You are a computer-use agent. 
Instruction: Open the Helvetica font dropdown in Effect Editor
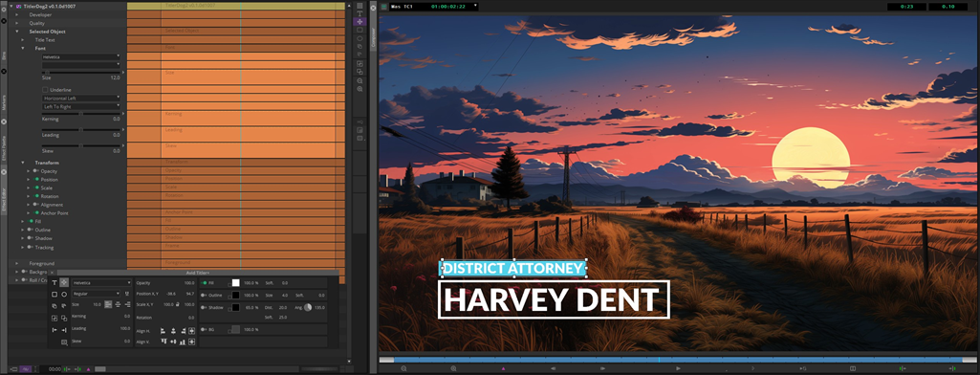click(81, 56)
